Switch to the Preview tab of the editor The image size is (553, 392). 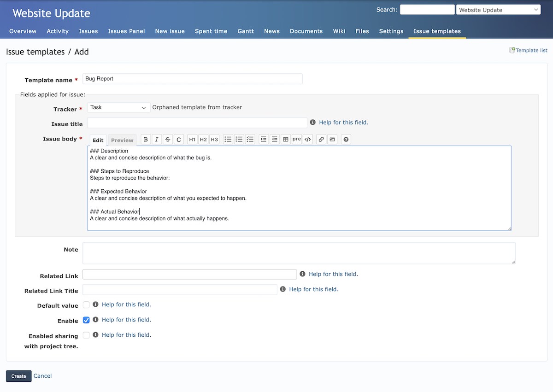point(122,140)
